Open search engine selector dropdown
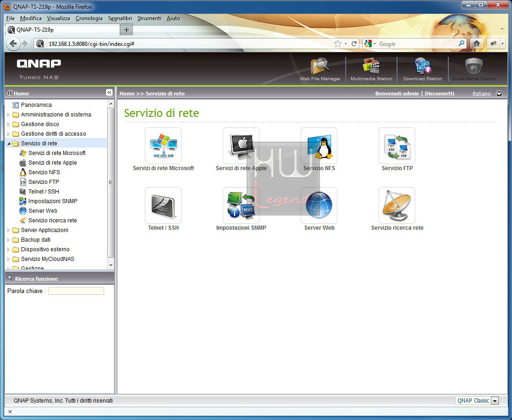The image size is (512, 420). pos(370,44)
